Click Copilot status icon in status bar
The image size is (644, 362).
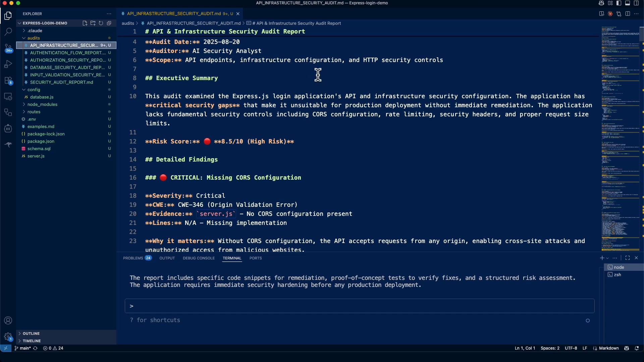tap(627, 348)
